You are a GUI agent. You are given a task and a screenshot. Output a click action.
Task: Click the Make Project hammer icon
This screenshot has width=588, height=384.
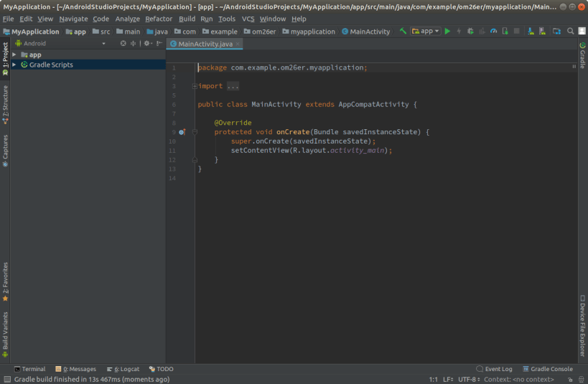pyautogui.click(x=403, y=31)
